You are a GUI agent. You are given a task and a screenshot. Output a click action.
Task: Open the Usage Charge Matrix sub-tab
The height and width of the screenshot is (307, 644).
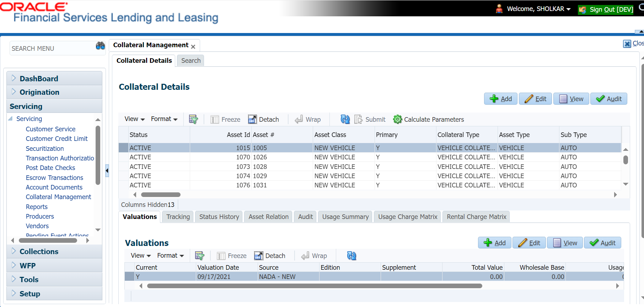click(x=408, y=217)
